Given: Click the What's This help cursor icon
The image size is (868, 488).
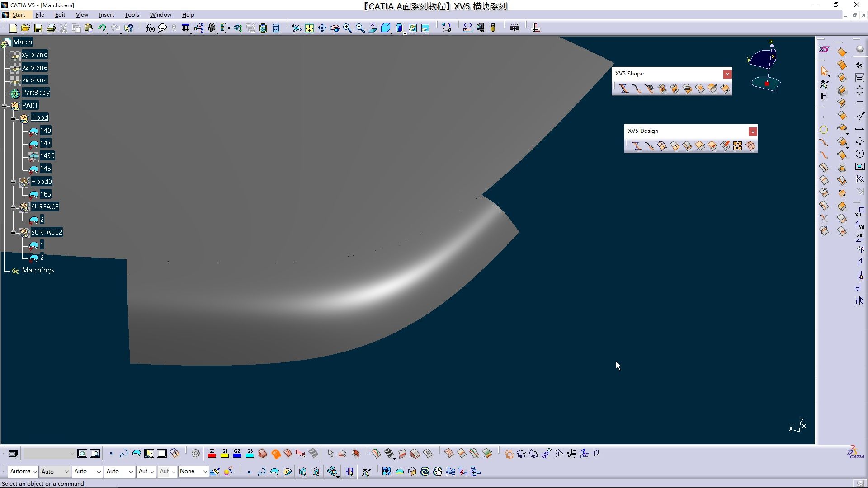Looking at the screenshot, I should tap(129, 28).
